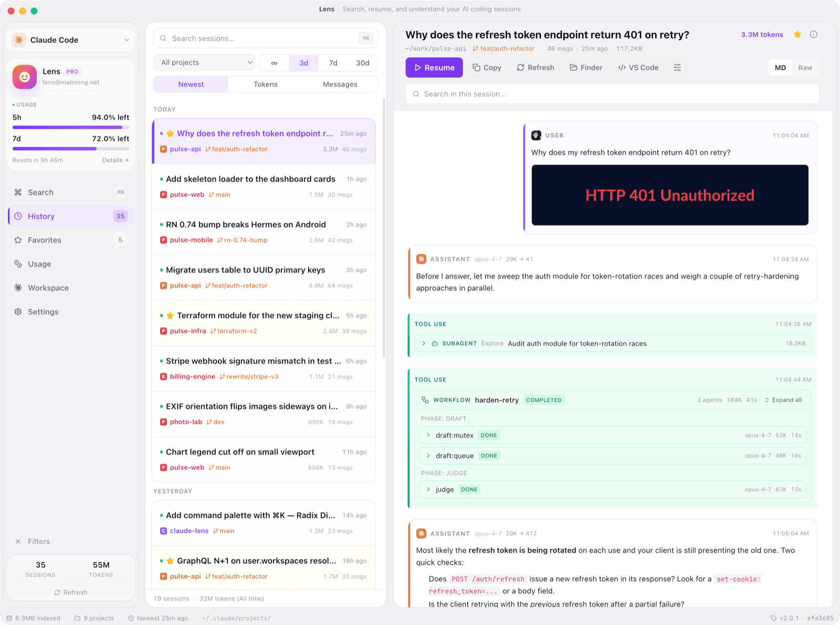Copy the session content

pyautogui.click(x=487, y=68)
